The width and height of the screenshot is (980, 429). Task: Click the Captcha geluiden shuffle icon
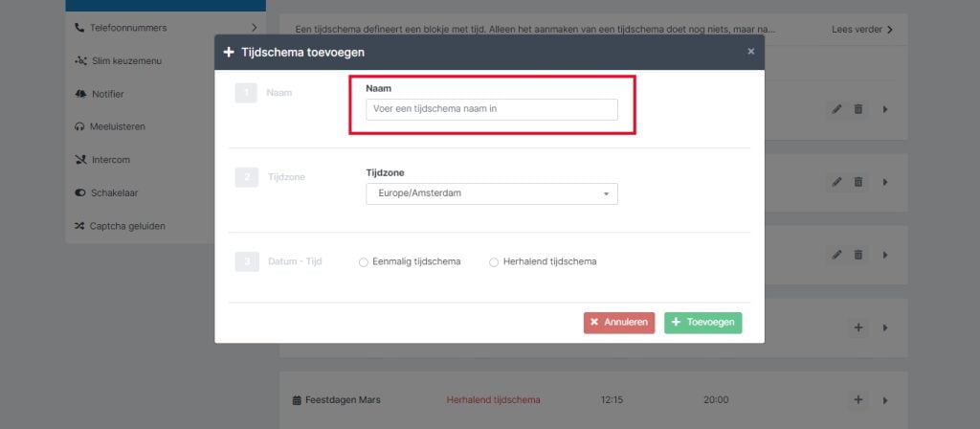pos(78,226)
